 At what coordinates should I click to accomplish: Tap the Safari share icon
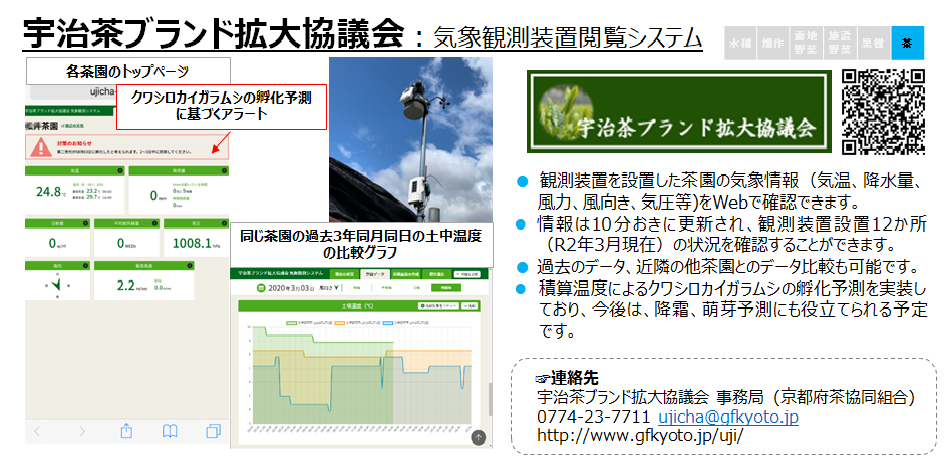tap(126, 431)
